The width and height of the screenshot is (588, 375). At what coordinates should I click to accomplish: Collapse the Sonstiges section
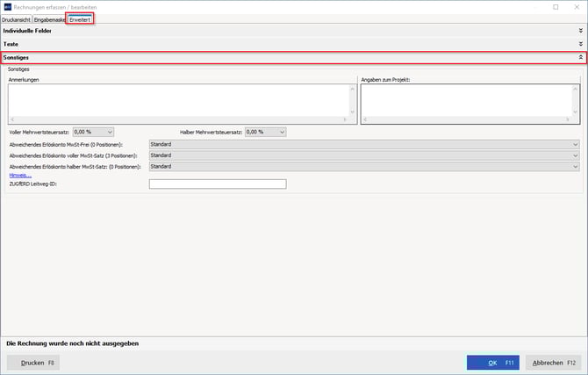point(580,57)
